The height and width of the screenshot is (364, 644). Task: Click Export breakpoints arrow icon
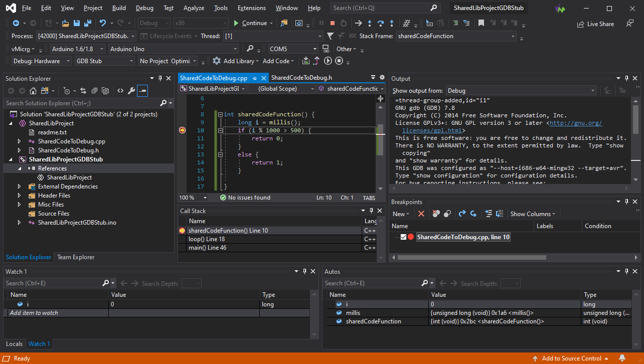point(462,214)
